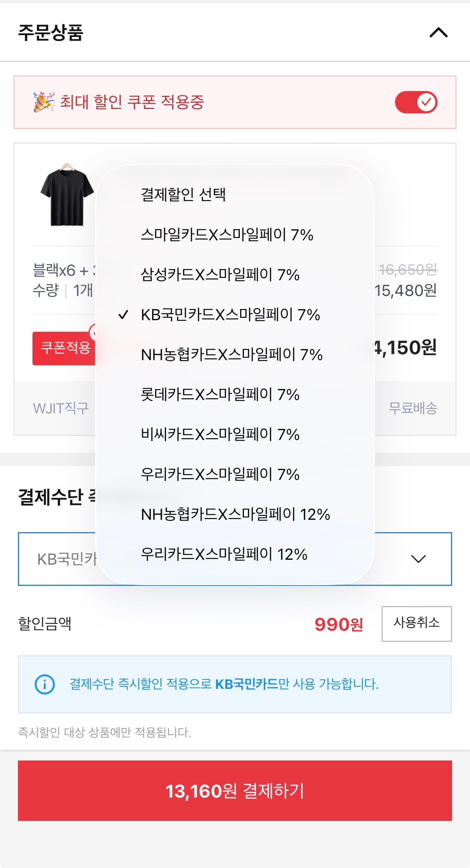The image size is (470, 868).
Task: Select 우리카드X스마일페이 12% discount option
Action: point(225,555)
